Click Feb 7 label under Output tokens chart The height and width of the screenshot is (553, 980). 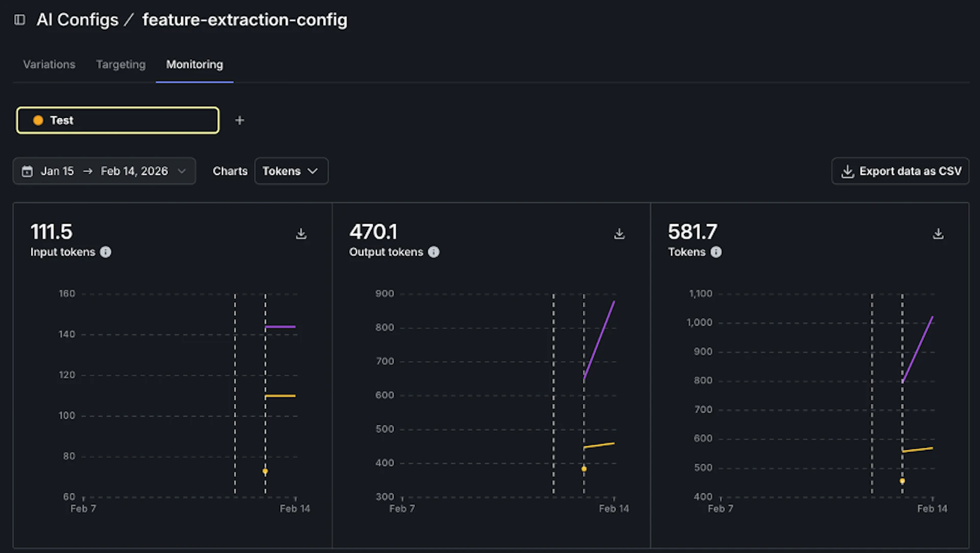click(x=402, y=509)
